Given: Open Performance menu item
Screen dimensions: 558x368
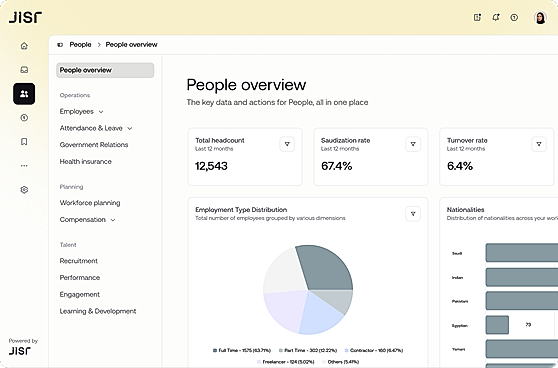Looking at the screenshot, I should coord(80,278).
